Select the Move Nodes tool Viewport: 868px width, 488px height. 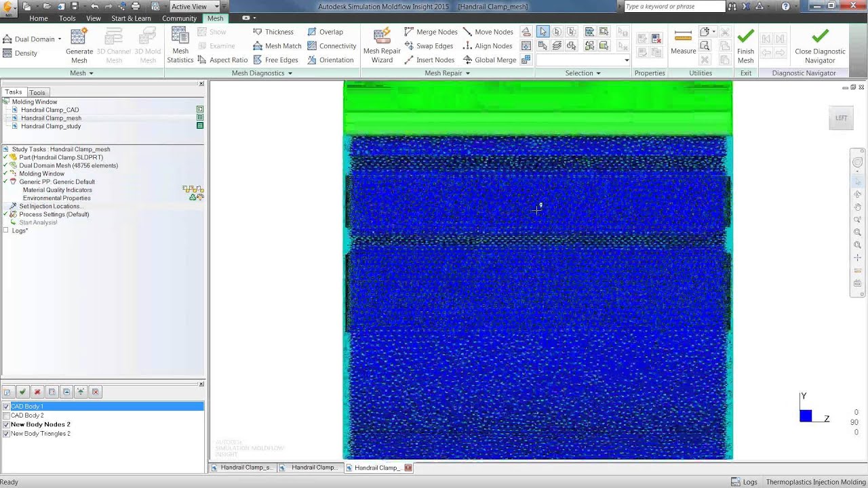(488, 32)
